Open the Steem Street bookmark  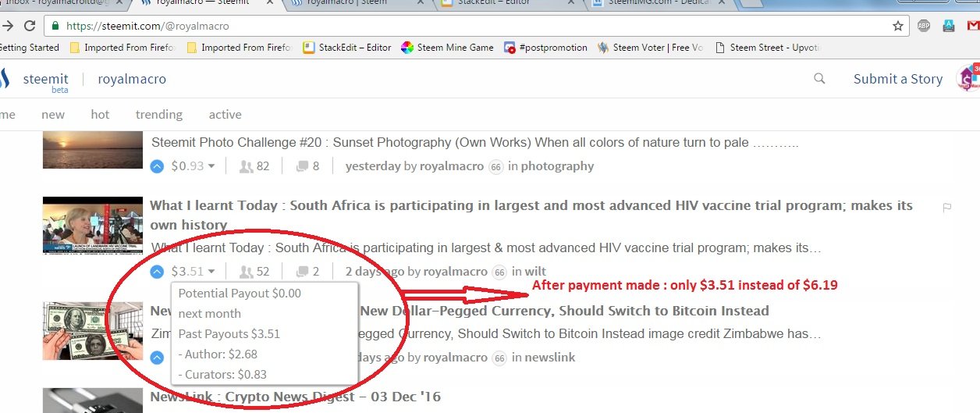click(x=768, y=48)
